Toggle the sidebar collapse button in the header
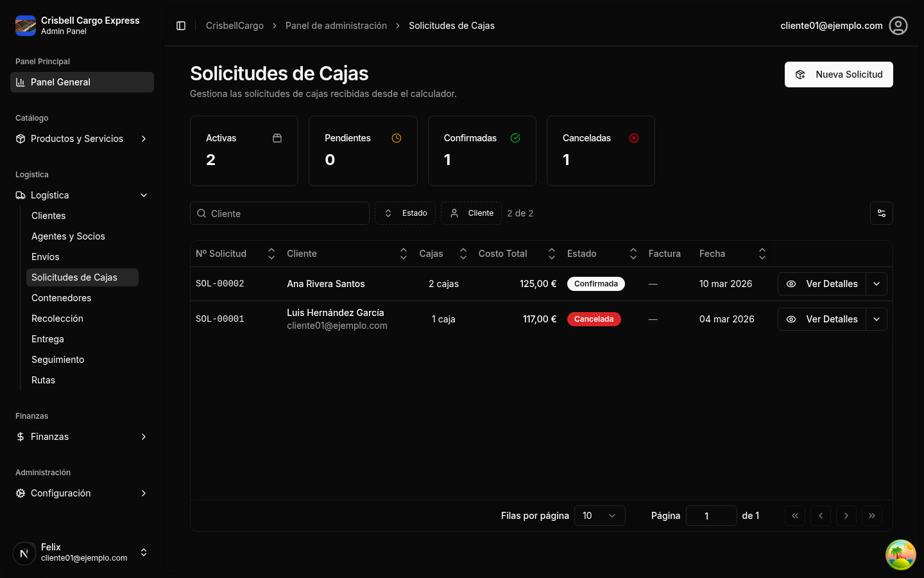924x578 pixels. click(x=180, y=26)
